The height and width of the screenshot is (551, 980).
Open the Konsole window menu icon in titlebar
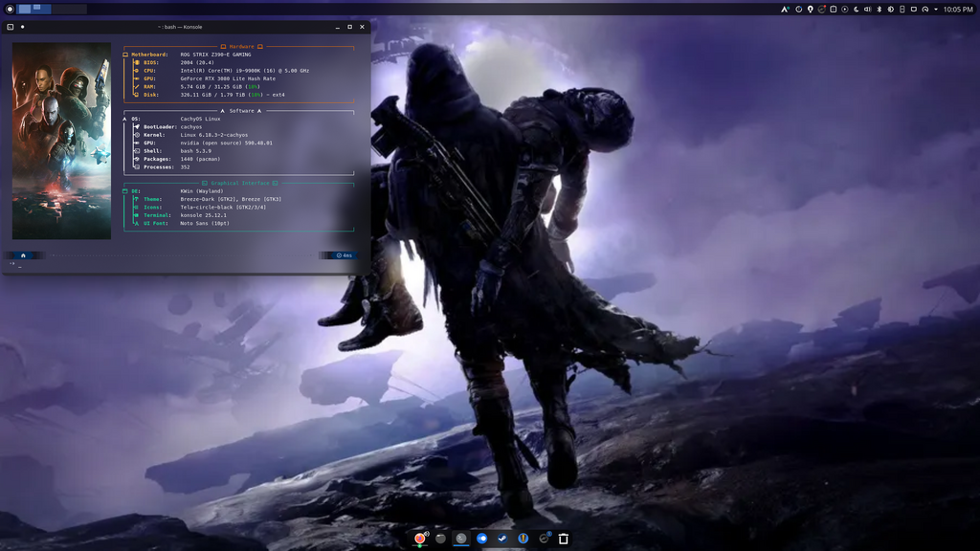(10, 27)
